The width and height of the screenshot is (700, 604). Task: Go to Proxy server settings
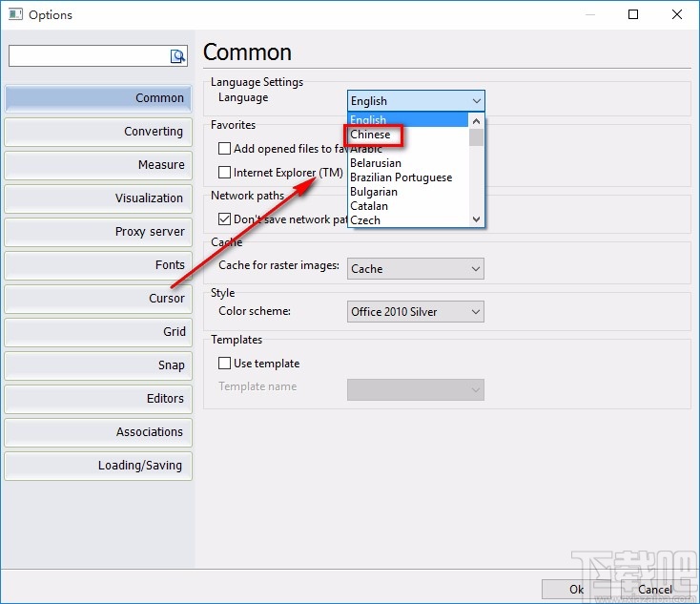[x=98, y=232]
